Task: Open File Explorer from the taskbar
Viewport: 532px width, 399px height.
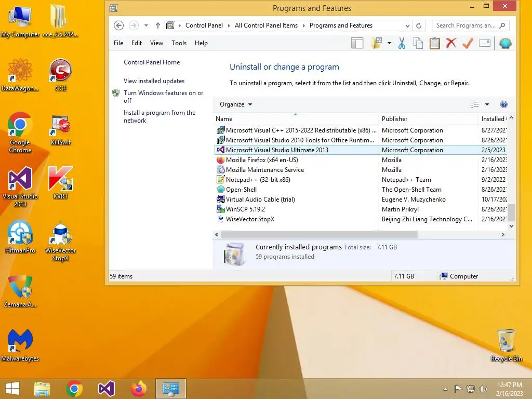Action: (42, 389)
